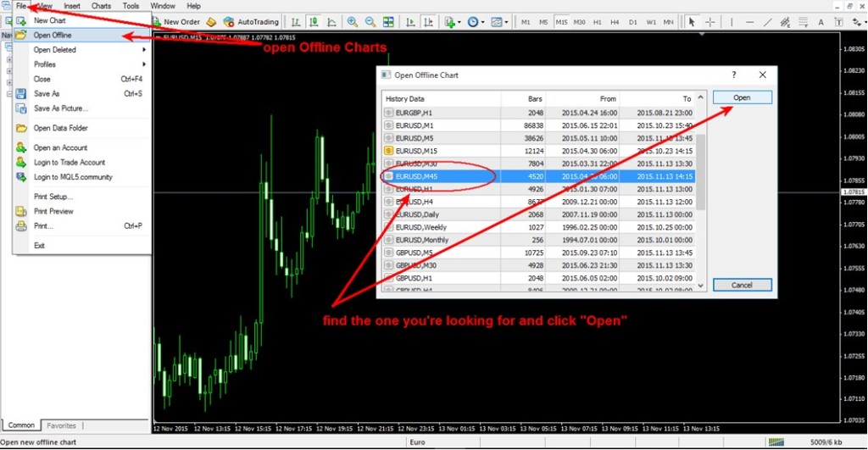Choose Save As Picture menu entry
The image size is (868, 450).
coord(82,108)
